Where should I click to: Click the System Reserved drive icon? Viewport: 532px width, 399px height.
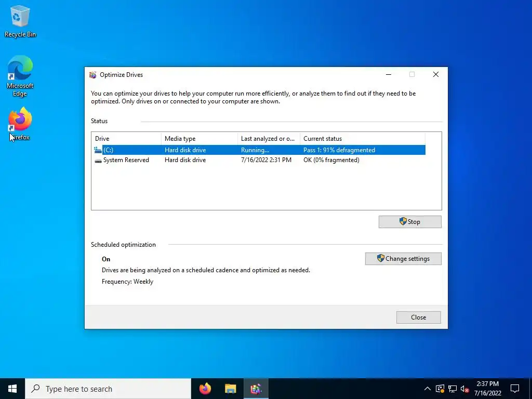click(98, 160)
